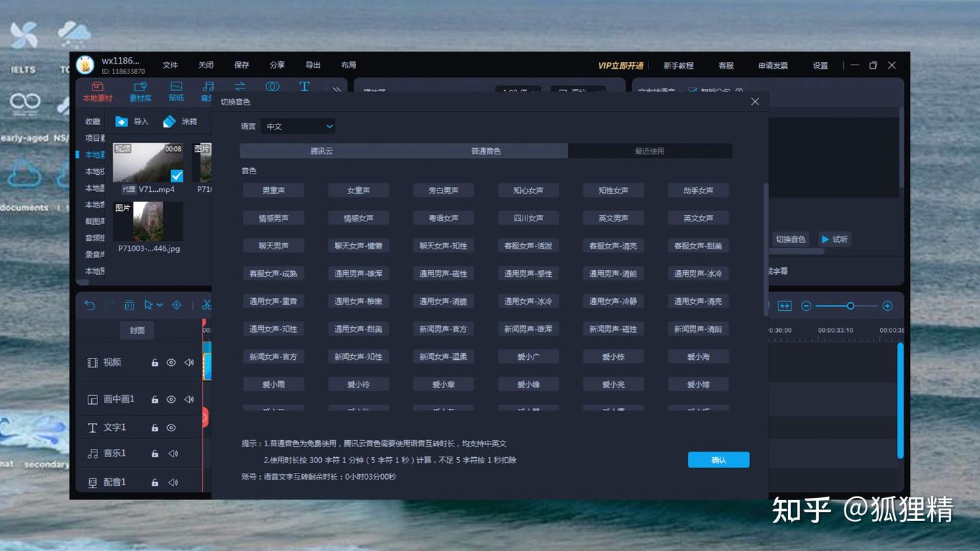Click the timeline zoom slider handle
Image resolution: width=980 pixels, height=551 pixels.
coord(850,306)
